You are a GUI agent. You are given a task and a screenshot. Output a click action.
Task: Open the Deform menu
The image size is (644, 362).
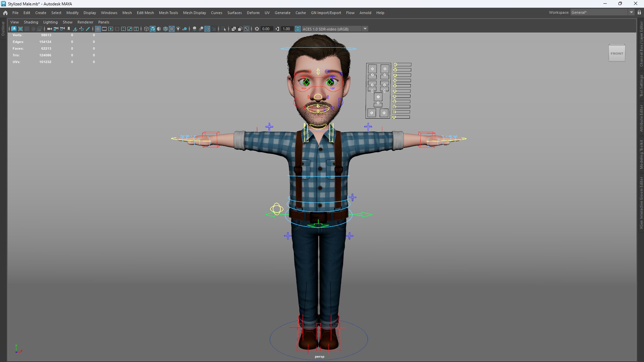click(253, 13)
